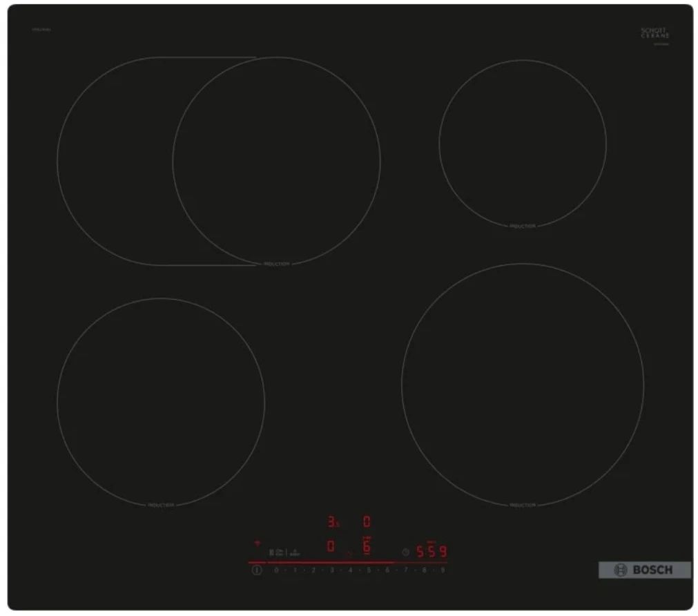The height and width of the screenshot is (616, 698).
Task: Select rear-right zone showing 0
Action: [x=367, y=521]
